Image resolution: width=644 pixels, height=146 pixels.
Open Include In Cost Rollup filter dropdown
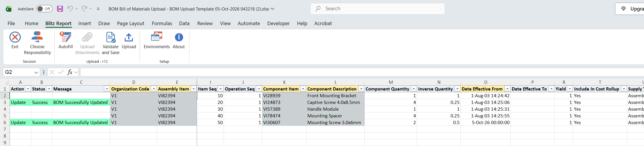[x=624, y=89]
